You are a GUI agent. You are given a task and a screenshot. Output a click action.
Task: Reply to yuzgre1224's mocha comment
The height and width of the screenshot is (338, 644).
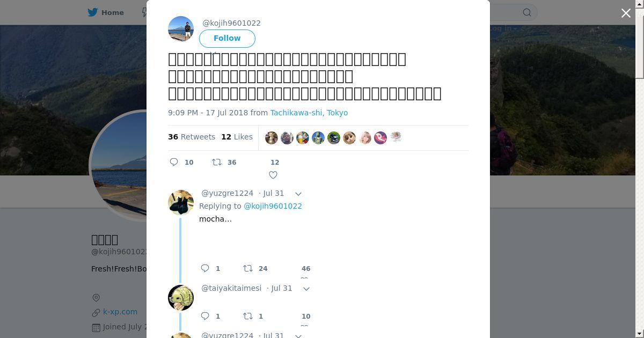[205, 268]
